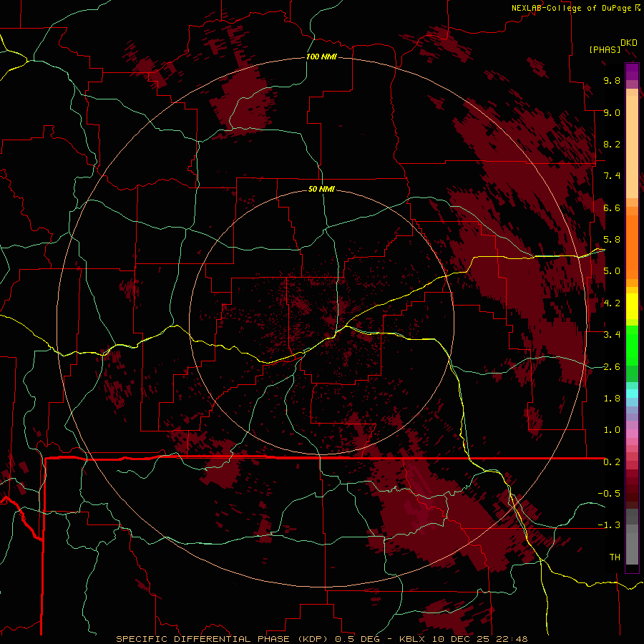Click the 1.8 scale value
Image resolution: width=644 pixels, height=644 pixels.
tap(612, 399)
